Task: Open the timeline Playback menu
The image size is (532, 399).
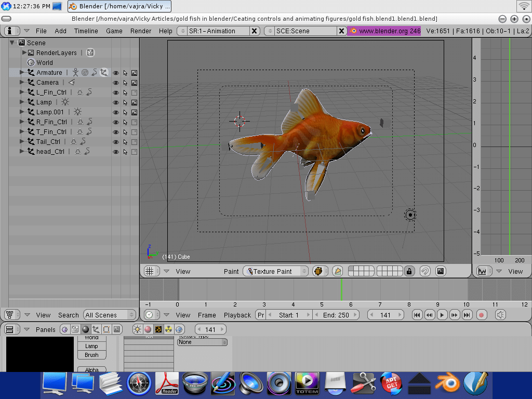Action: click(237, 315)
